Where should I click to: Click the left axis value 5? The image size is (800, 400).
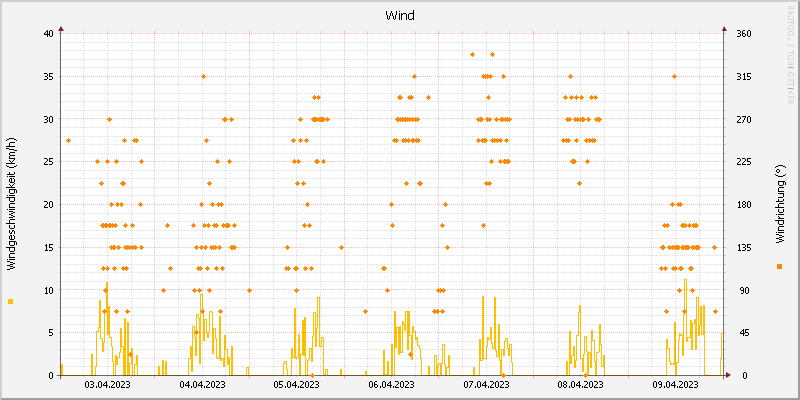tap(51, 333)
